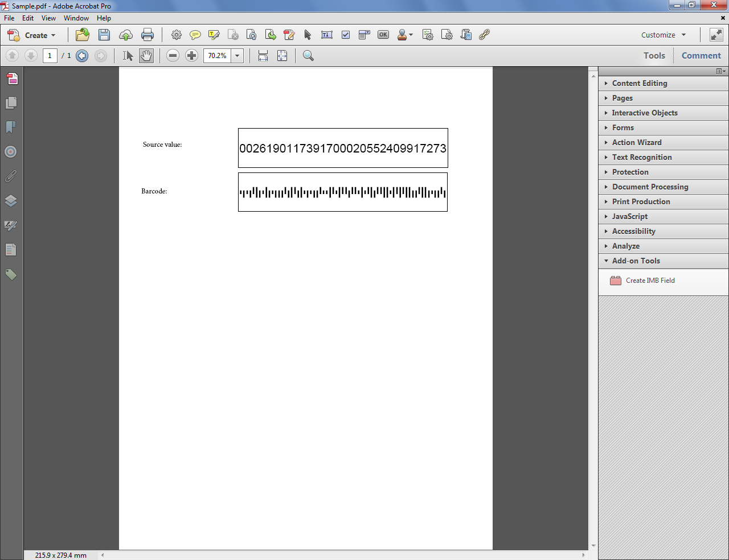729x560 pixels.
Task: Click the Save icon
Action: pyautogui.click(x=104, y=35)
